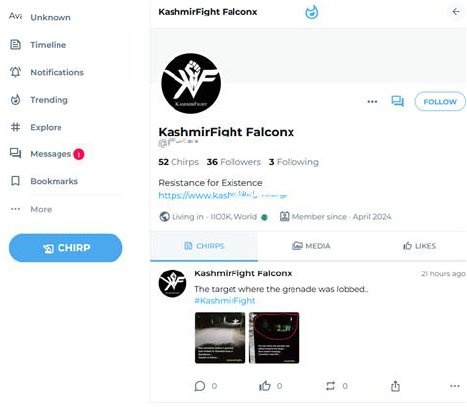The width and height of the screenshot is (467, 407).
Task: Open Messages with unread badge
Action: 47,154
